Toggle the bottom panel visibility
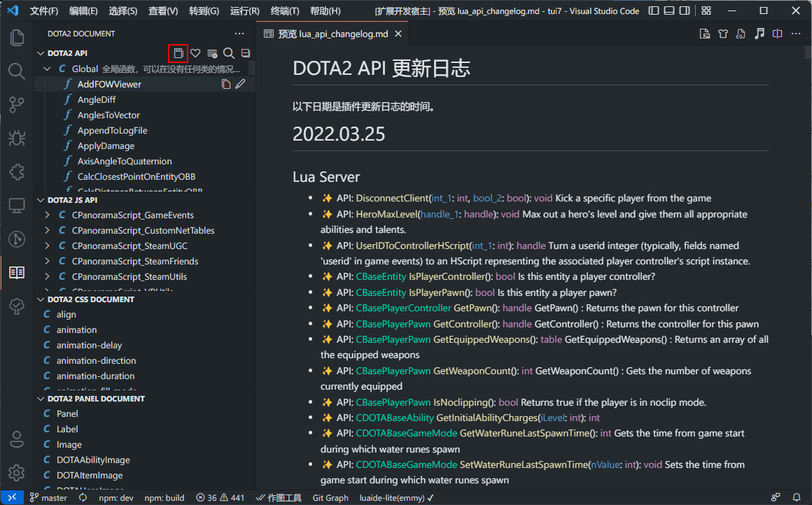The height and width of the screenshot is (505, 812). tap(669, 11)
